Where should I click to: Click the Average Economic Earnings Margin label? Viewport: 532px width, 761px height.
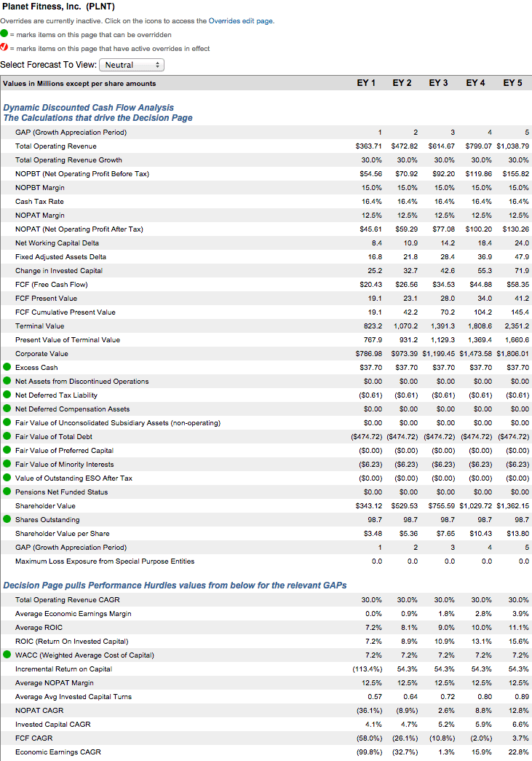(74, 613)
